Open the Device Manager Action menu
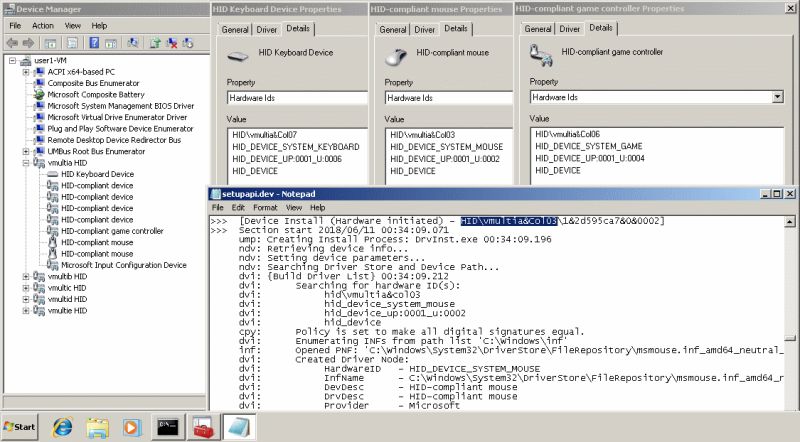Viewport: 800px width, 442px height. pos(43,26)
